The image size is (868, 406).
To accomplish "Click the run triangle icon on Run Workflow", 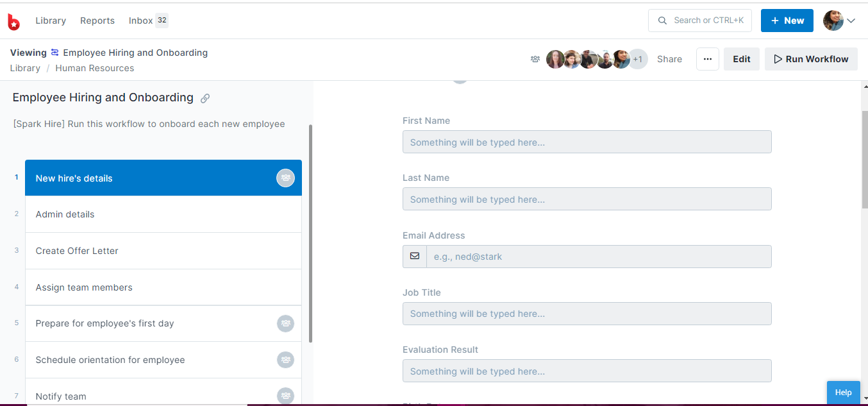I will (778, 58).
